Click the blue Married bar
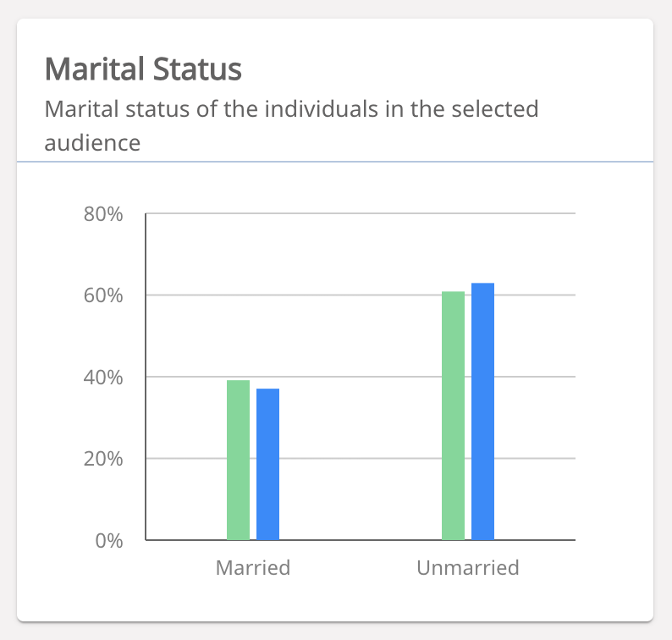The width and height of the screenshot is (672, 640). tap(267, 464)
